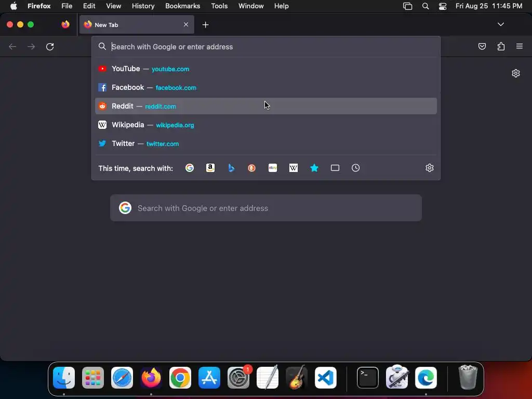532x399 pixels.
Task: Open Wikipedia suggestion wikipedia.org
Action: (x=266, y=125)
